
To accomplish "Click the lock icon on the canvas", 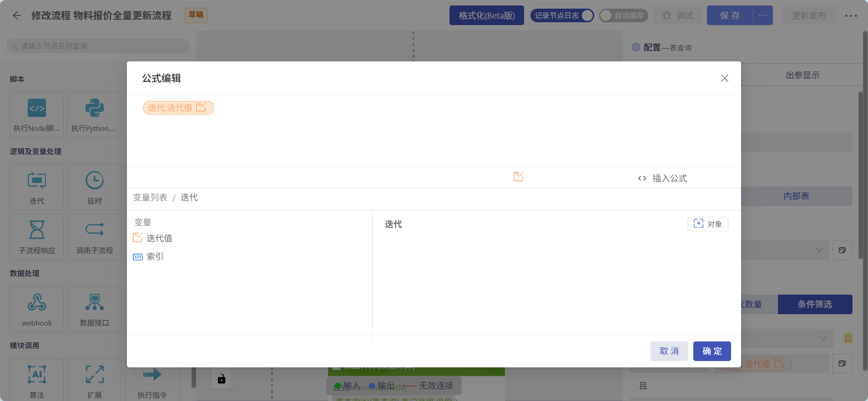I will click(x=222, y=379).
